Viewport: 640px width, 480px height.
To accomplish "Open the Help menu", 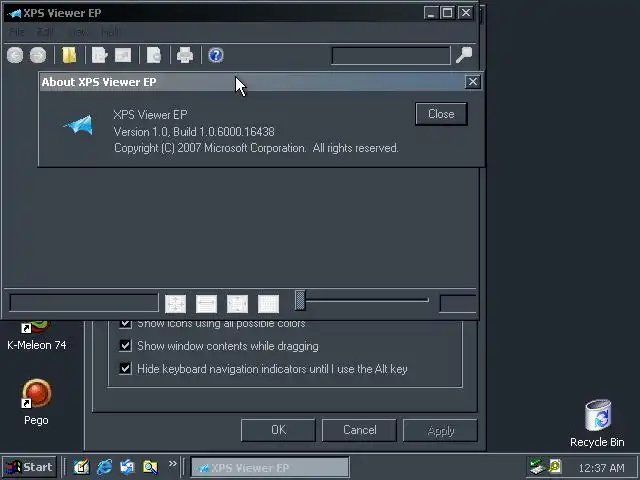I will pyautogui.click(x=110, y=32).
